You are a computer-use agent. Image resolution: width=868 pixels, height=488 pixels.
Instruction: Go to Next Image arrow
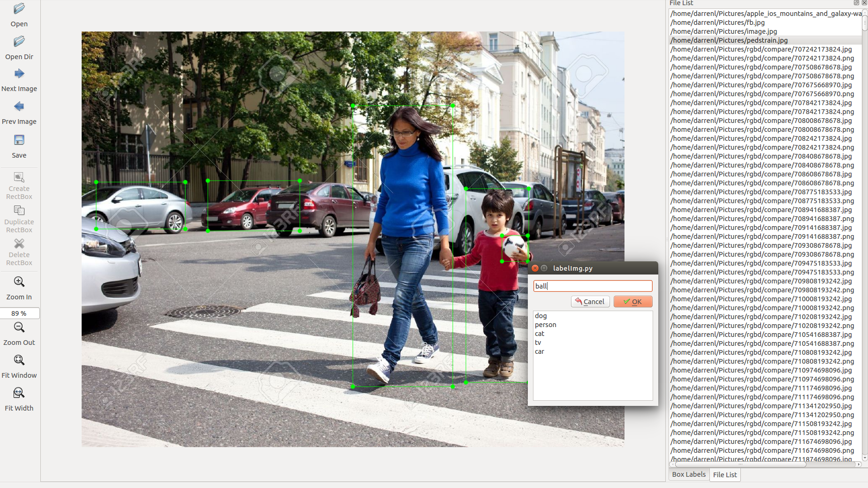(19, 74)
